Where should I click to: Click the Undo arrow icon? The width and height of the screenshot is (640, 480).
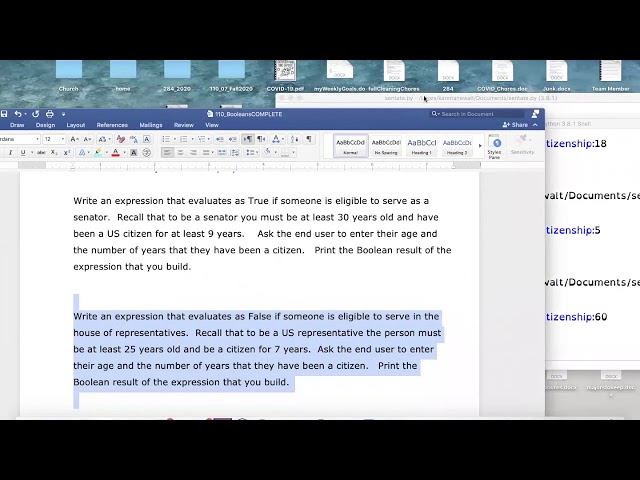point(18,114)
